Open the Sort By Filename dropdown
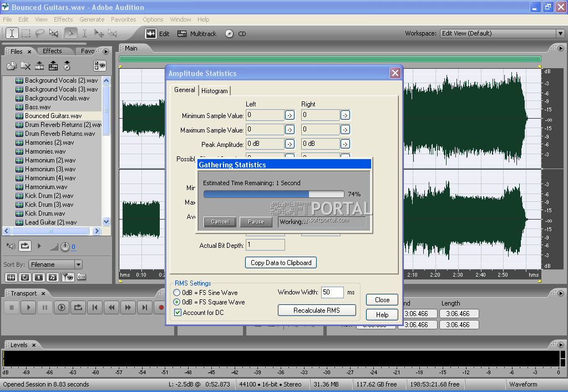568x392 pixels. tap(78, 264)
